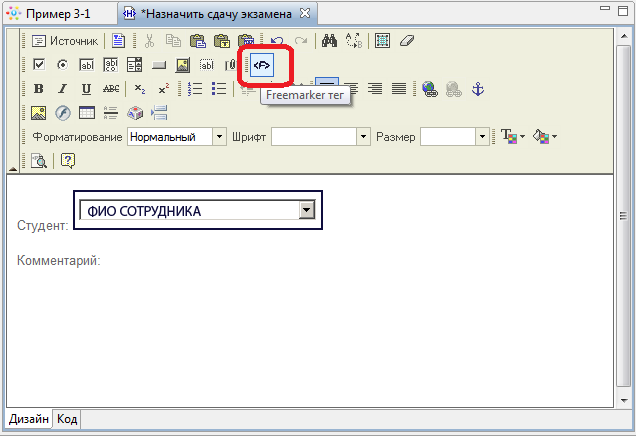
Task: Open the Форматирование dropdown
Action: coord(219,137)
